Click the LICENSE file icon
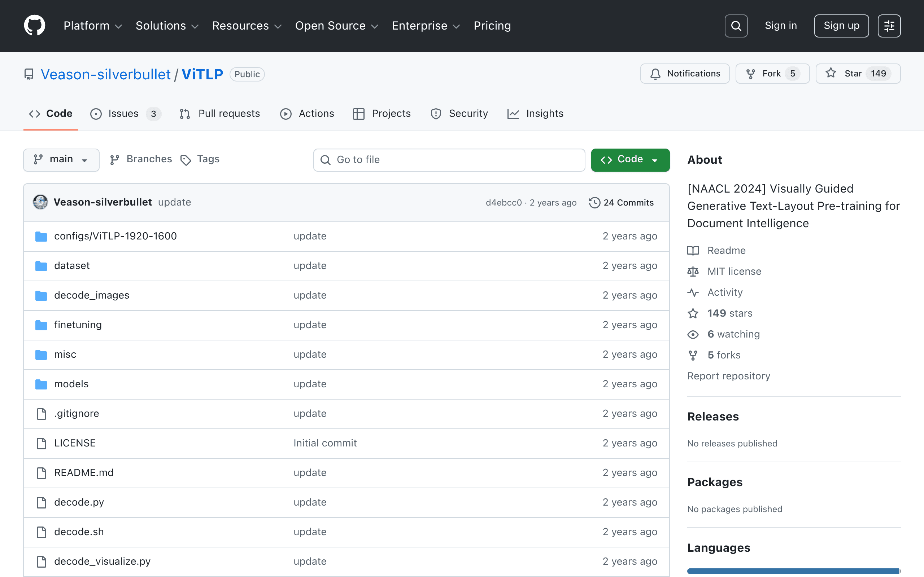Image resolution: width=924 pixels, height=577 pixels. click(41, 443)
